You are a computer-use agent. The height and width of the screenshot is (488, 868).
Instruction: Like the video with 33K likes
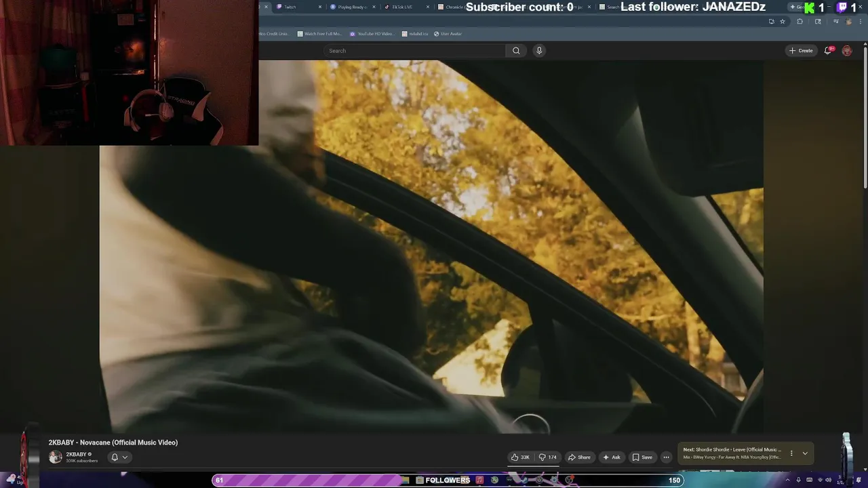520,457
